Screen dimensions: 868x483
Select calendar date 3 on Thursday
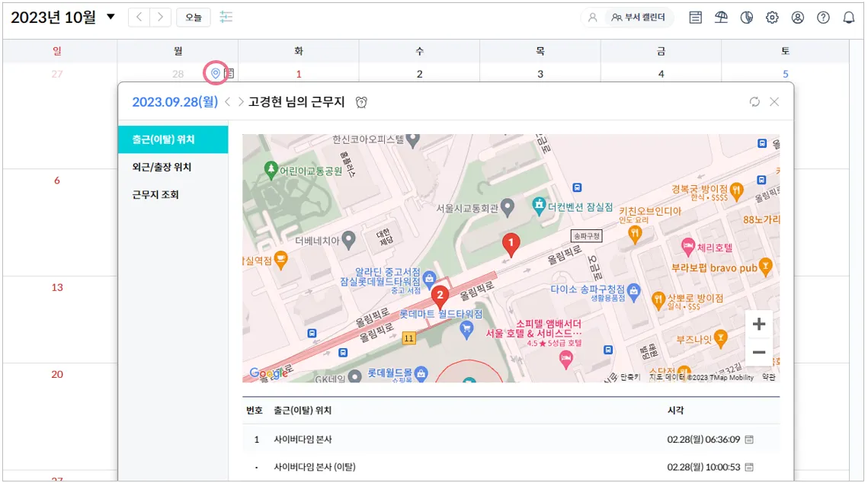(540, 74)
